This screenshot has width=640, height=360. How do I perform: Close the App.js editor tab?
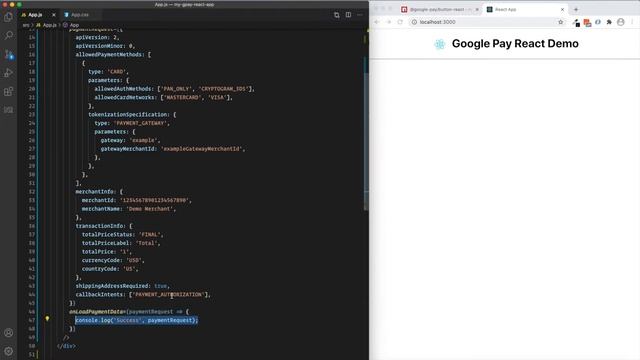[53, 15]
